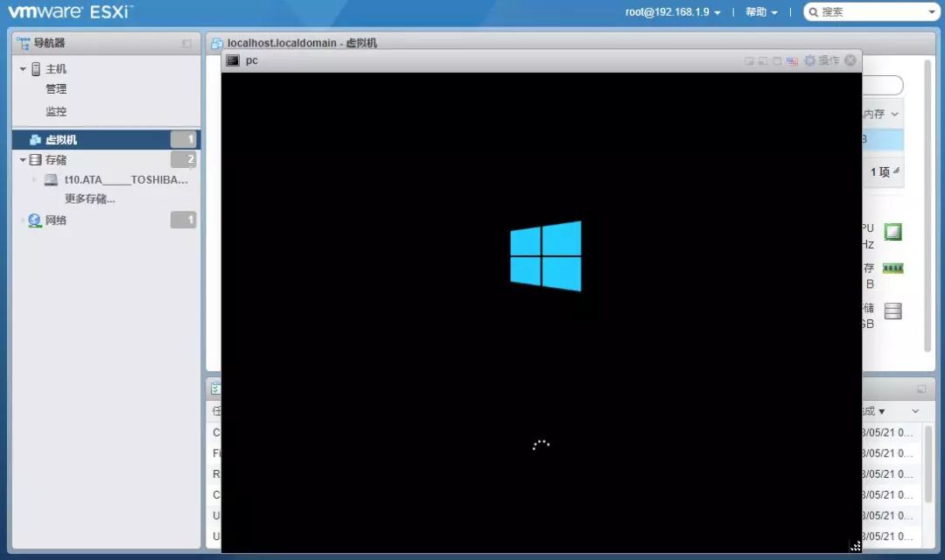945x560 pixels.
Task: Click the tasks panel checklist icon
Action: pos(216,388)
